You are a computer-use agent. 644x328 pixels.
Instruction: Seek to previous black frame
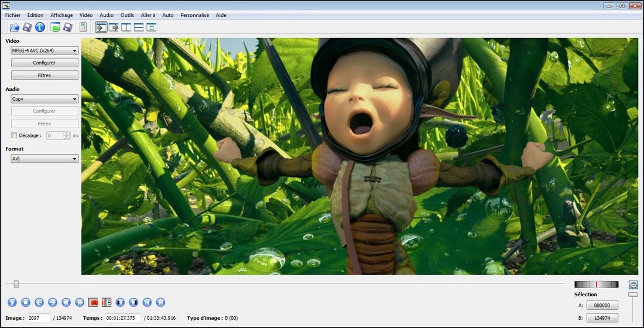[120, 302]
